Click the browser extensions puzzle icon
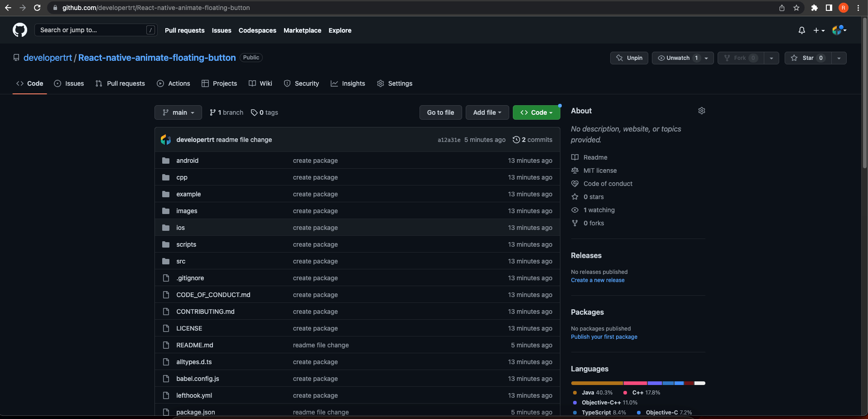 coord(814,8)
